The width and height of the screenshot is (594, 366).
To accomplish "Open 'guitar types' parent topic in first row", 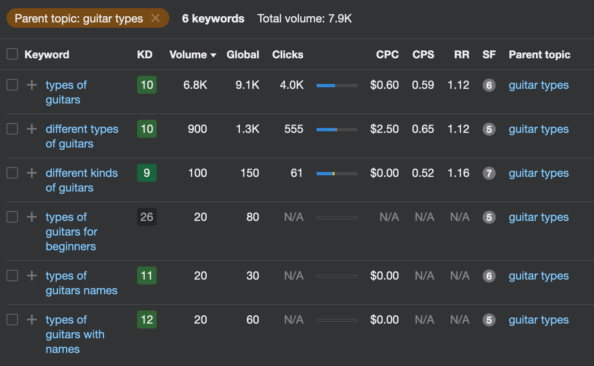I will click(x=538, y=85).
